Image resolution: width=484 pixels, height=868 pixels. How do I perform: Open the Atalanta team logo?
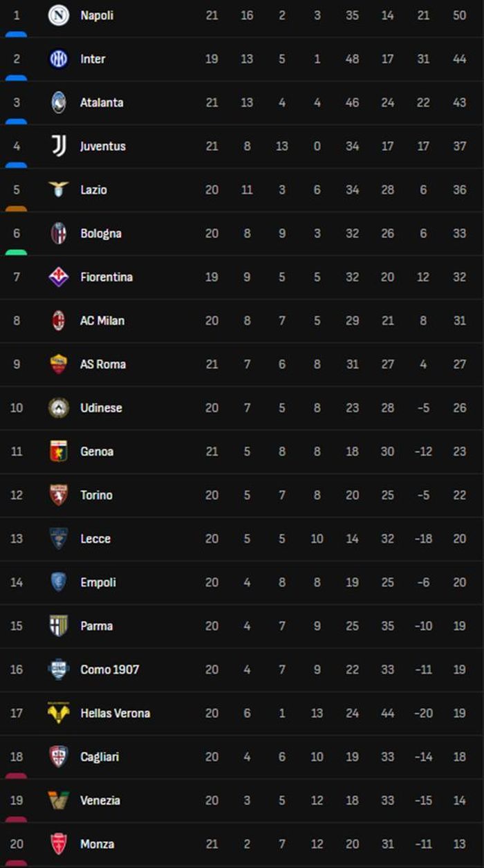[x=59, y=102]
